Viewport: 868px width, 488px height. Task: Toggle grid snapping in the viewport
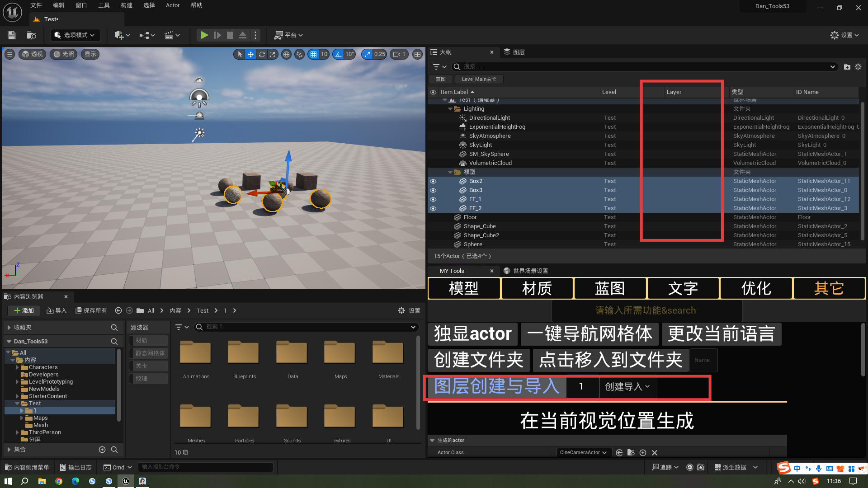pos(313,54)
